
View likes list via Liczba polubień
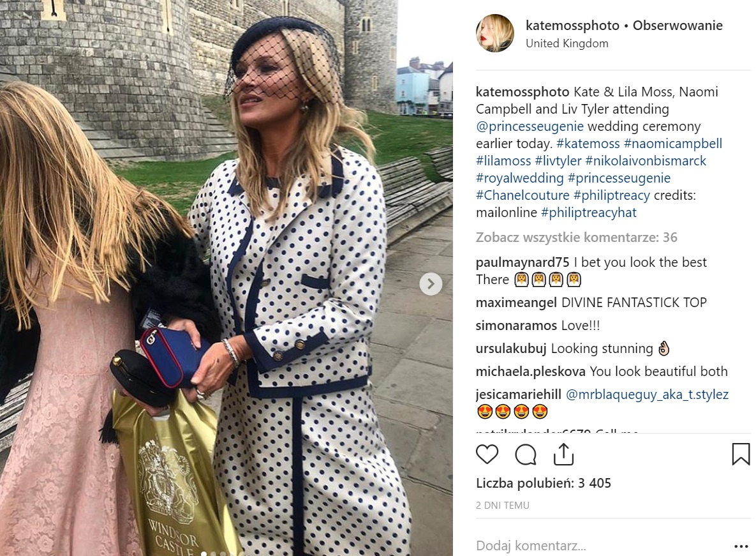point(544,483)
